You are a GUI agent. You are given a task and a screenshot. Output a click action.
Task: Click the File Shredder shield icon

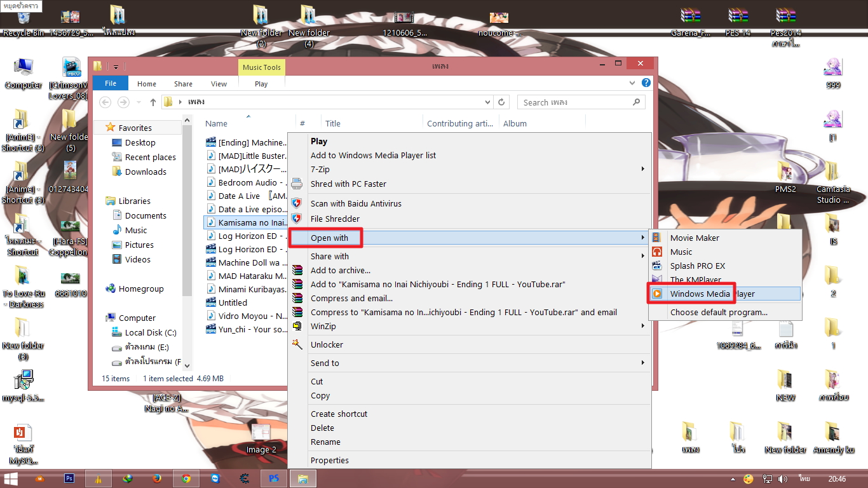tap(297, 219)
